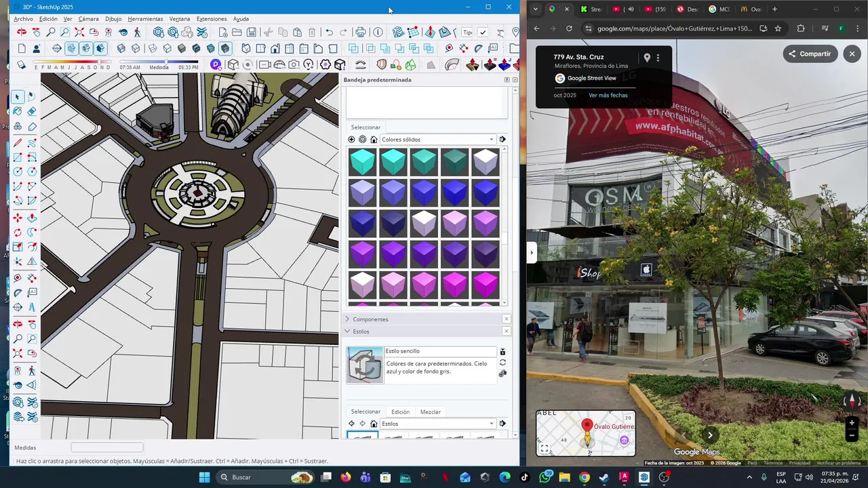Toggle the checkmark box in top toolbar
868x488 pixels.
coord(482,32)
